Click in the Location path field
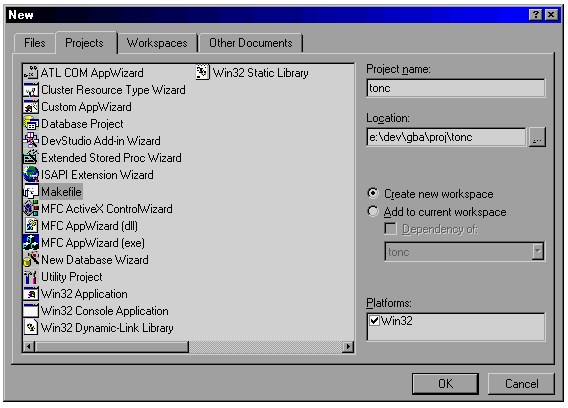Image resolution: width=568 pixels, height=408 pixels. (x=446, y=137)
